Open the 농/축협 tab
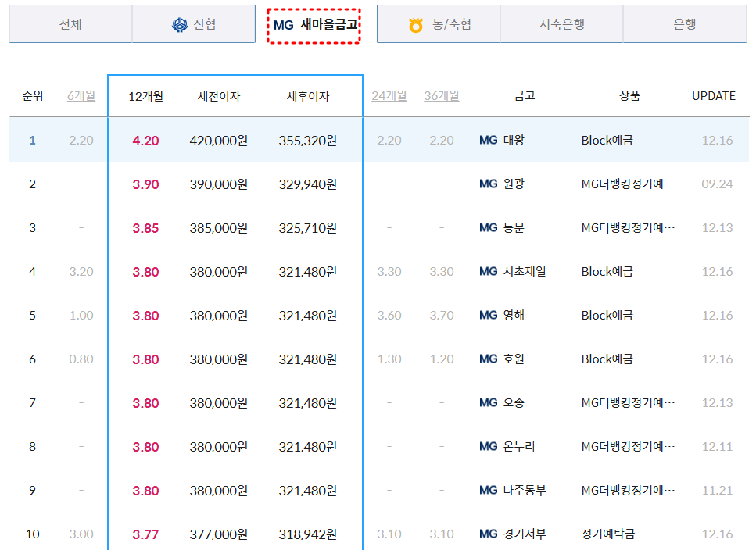The image size is (756, 550). (439, 24)
